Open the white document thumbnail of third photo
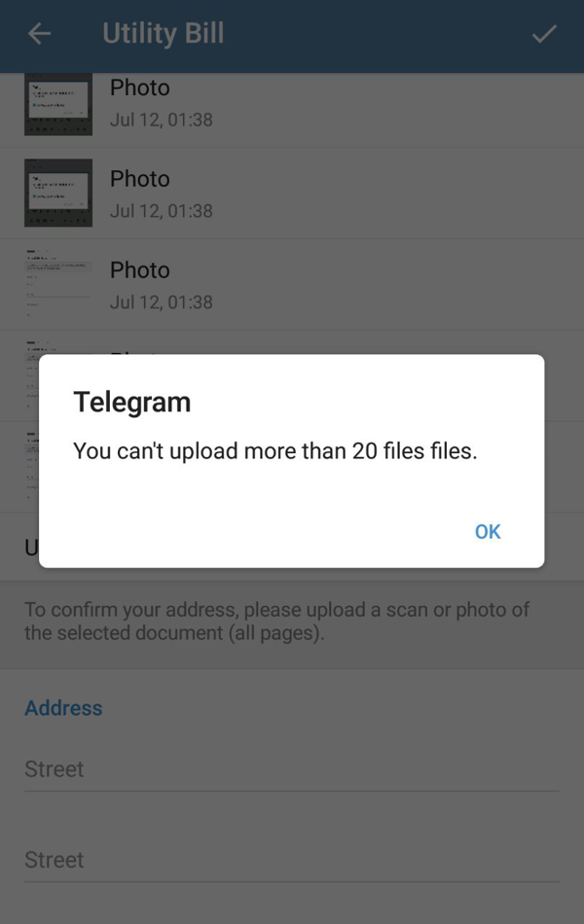This screenshot has width=584, height=924. tap(57, 284)
